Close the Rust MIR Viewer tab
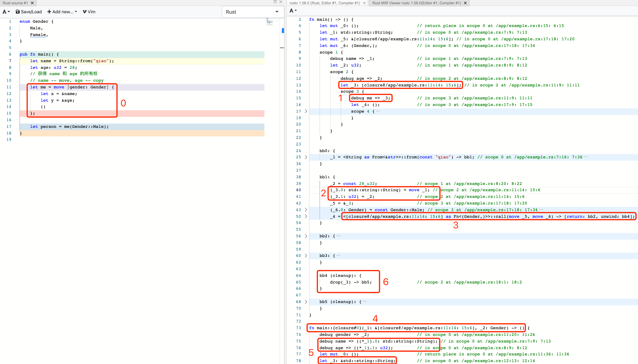 (x=465, y=3)
